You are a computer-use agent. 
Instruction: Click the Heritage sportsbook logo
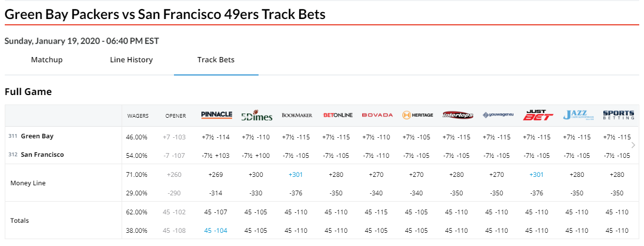[418, 115]
